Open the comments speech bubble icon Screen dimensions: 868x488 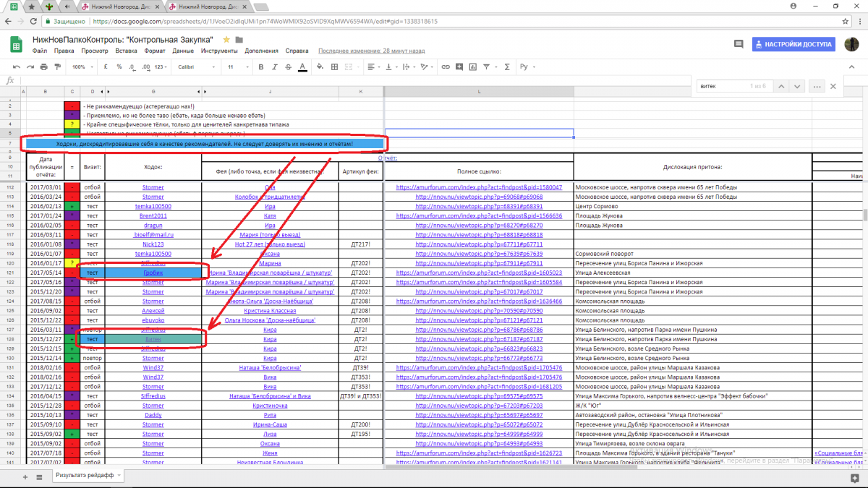pyautogui.click(x=739, y=44)
